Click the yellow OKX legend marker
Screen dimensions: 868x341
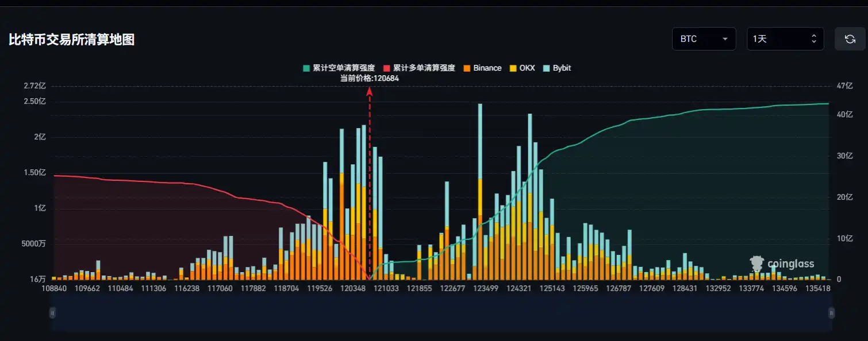(512, 68)
